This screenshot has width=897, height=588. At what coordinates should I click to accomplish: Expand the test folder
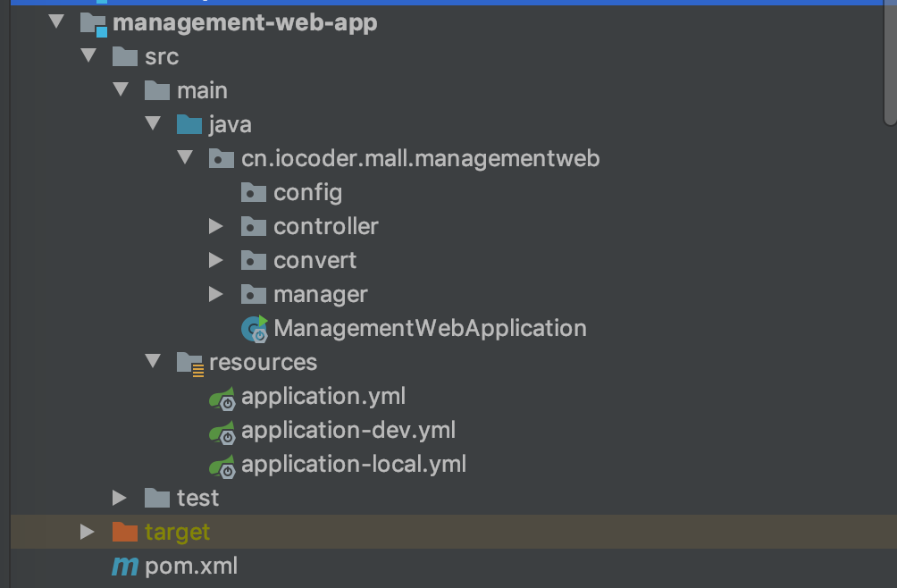(119, 498)
